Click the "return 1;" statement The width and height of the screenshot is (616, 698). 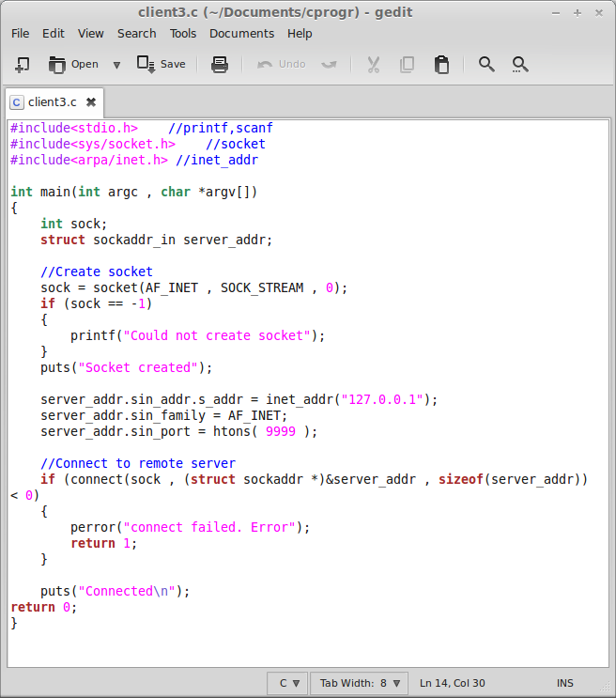tap(103, 544)
